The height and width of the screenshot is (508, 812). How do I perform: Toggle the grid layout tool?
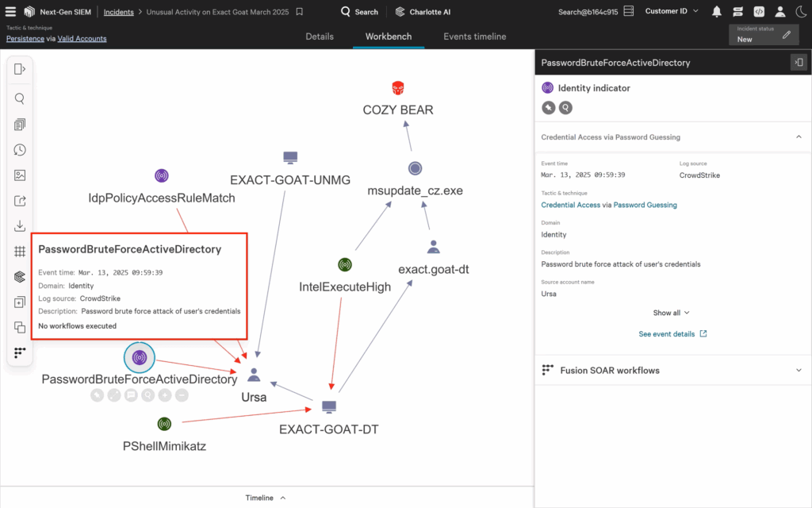click(20, 252)
